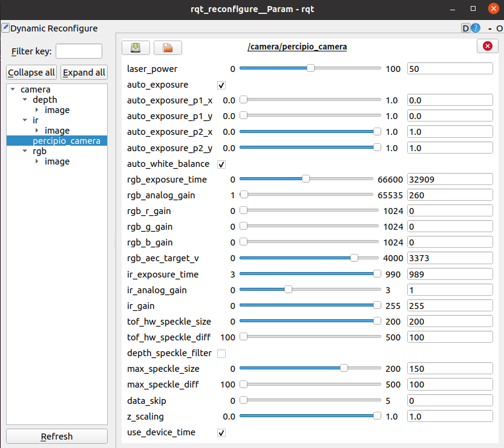Click the auto_exposure_p2_y value field

pyautogui.click(x=450, y=148)
